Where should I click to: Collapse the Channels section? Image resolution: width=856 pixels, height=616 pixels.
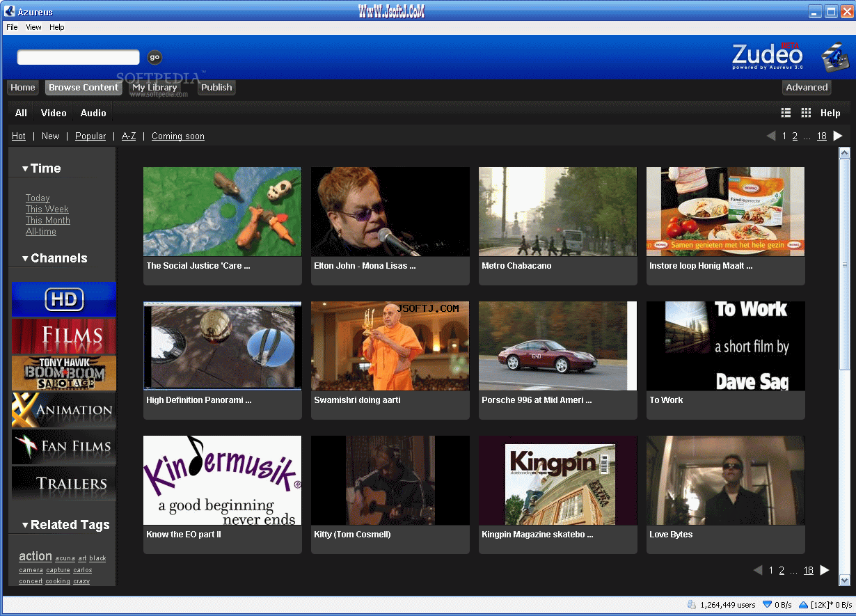coord(25,258)
